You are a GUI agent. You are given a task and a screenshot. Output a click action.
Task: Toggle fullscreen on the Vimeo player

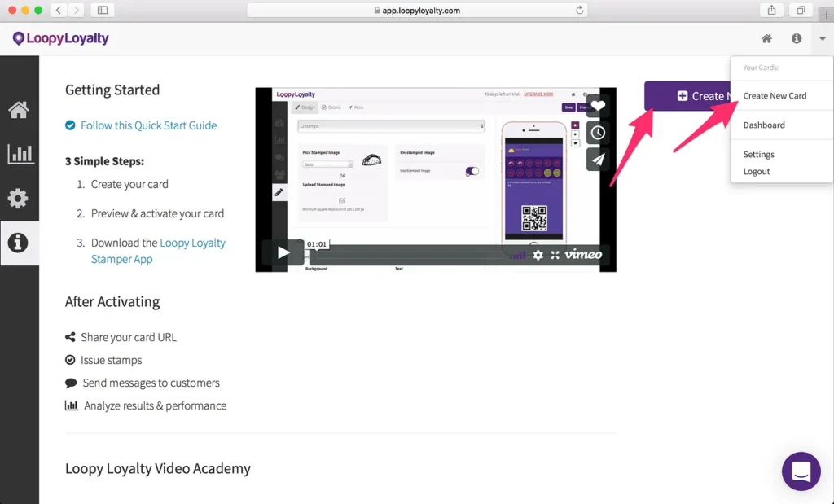(x=555, y=255)
